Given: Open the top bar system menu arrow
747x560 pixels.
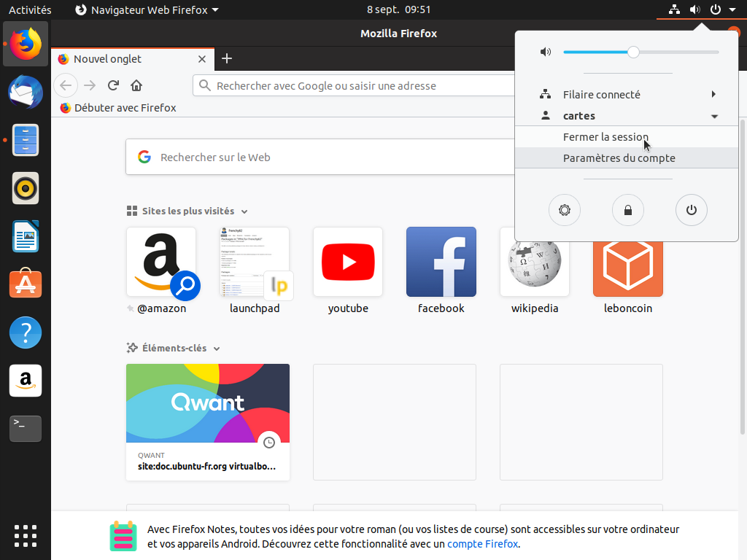Looking at the screenshot, I should tap(732, 9).
